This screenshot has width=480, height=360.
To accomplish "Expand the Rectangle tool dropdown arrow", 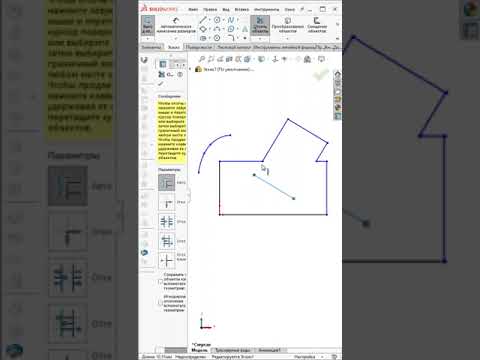I will [x=209, y=29].
